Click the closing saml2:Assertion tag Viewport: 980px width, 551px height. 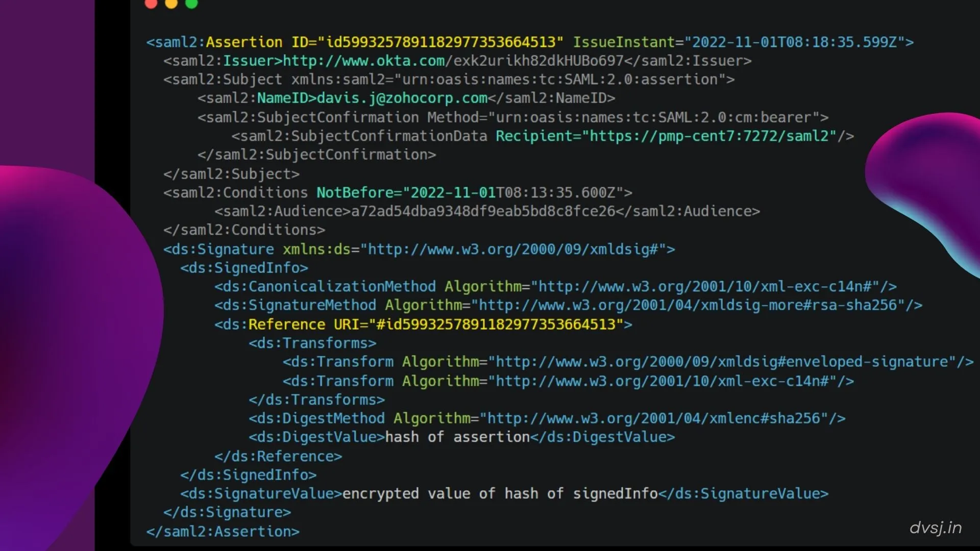click(223, 531)
